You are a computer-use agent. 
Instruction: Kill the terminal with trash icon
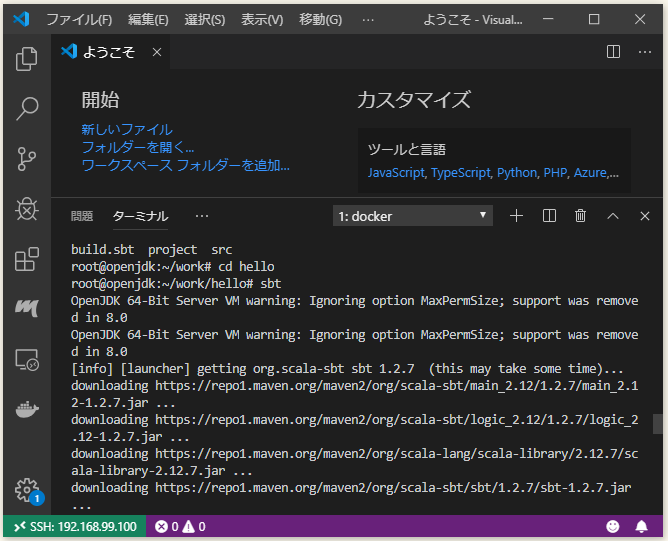pos(580,216)
